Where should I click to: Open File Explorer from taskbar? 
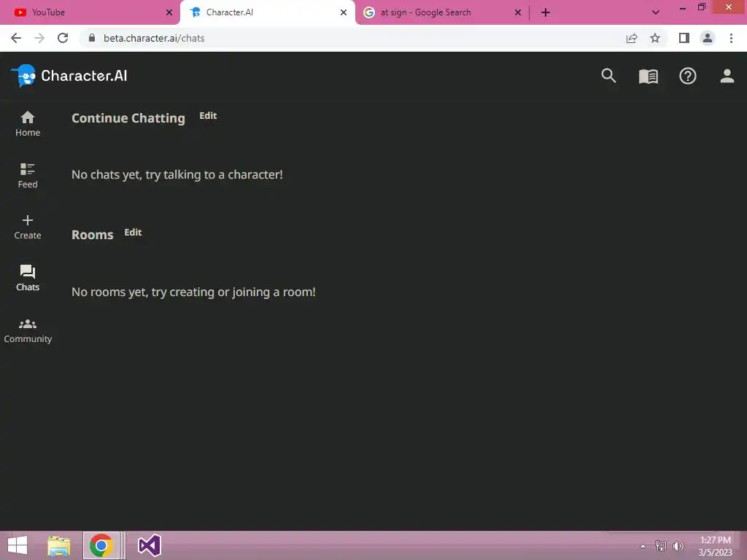pos(59,545)
